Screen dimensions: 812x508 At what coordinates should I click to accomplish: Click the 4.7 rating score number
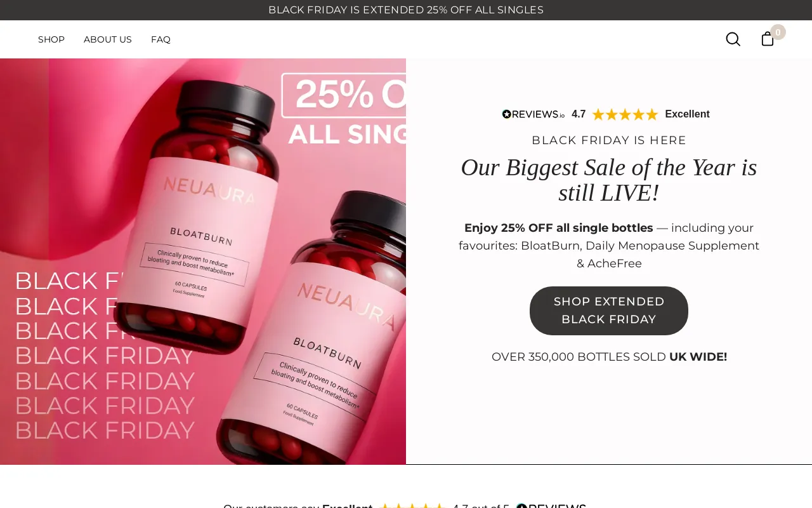click(x=579, y=114)
